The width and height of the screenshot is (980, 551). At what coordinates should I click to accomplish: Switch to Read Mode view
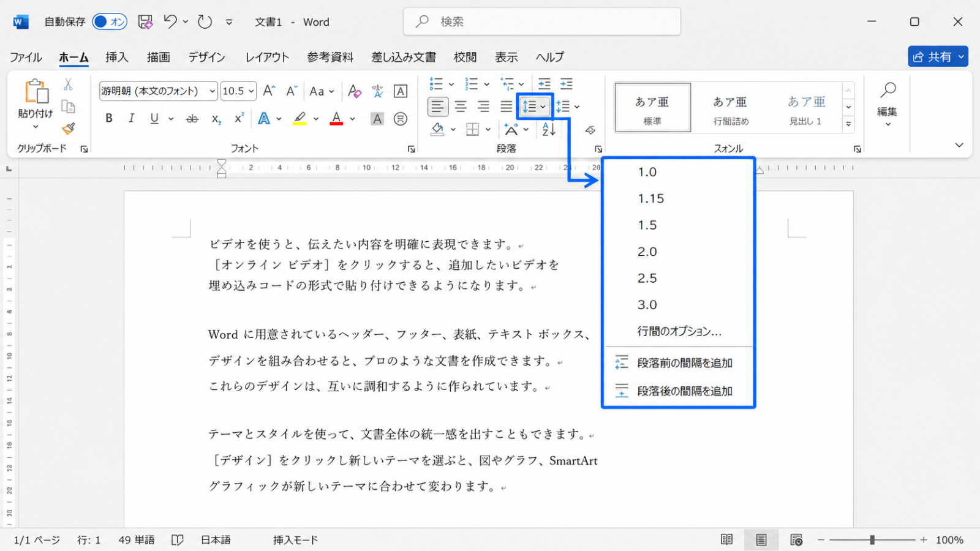[726, 540]
